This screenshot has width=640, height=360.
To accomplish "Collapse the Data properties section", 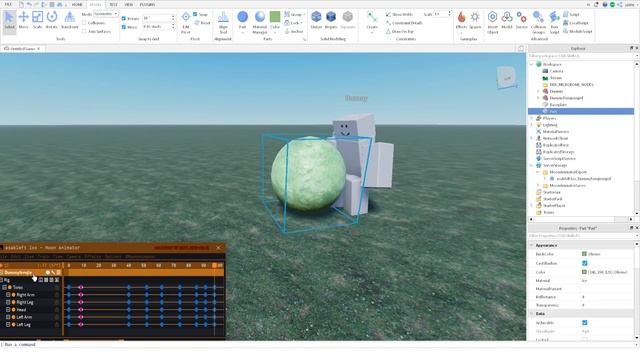I will (531, 313).
